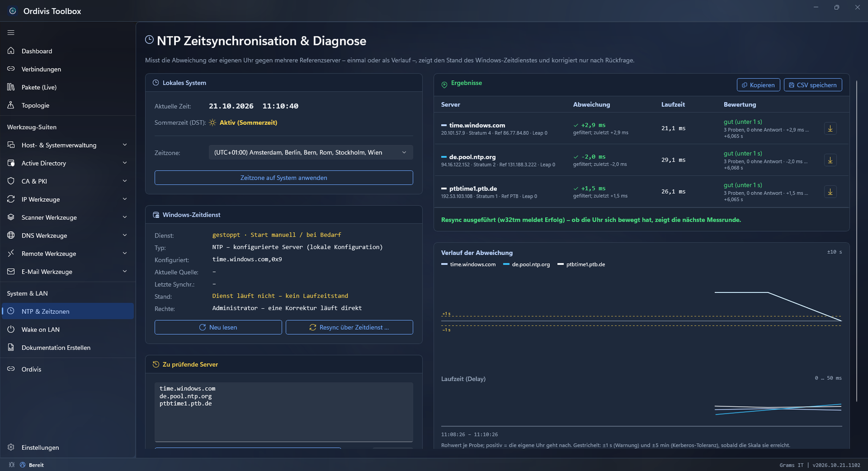Click the download icon for de.pool.ntp.org

830,160
